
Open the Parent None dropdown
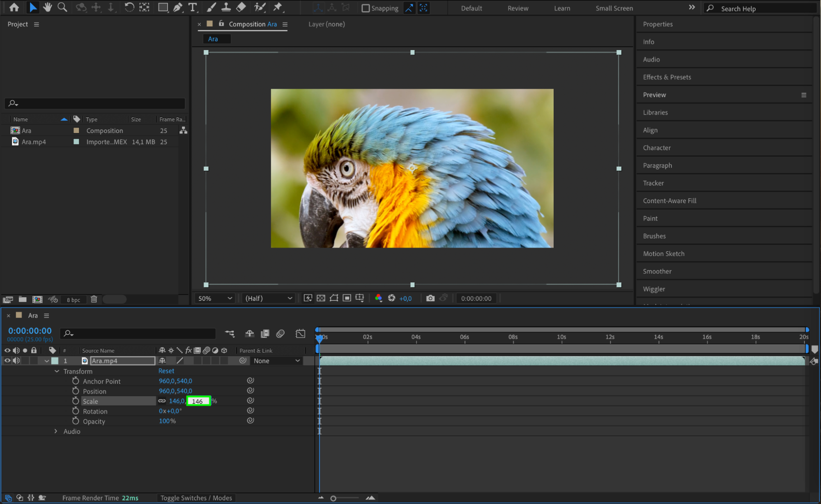point(276,361)
